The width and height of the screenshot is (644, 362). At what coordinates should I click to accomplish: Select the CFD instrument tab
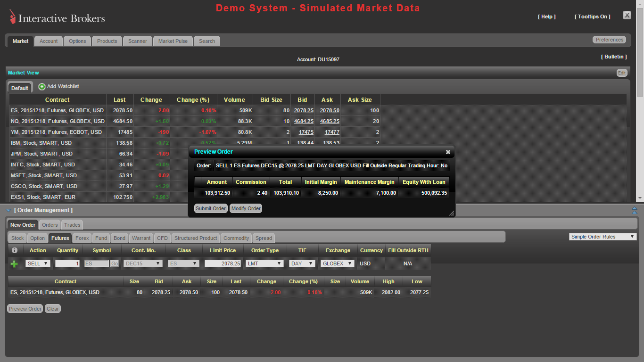(162, 238)
